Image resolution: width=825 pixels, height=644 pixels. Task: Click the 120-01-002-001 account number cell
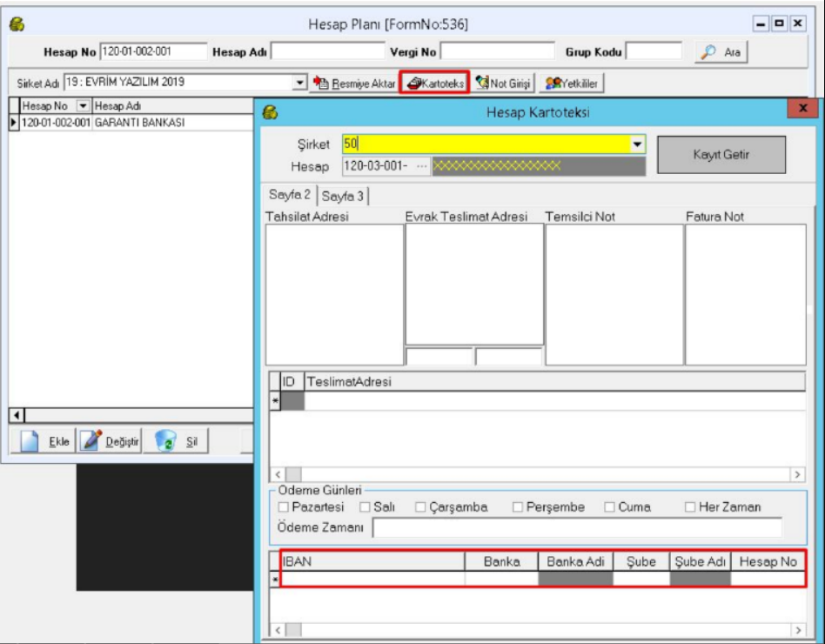[x=56, y=123]
